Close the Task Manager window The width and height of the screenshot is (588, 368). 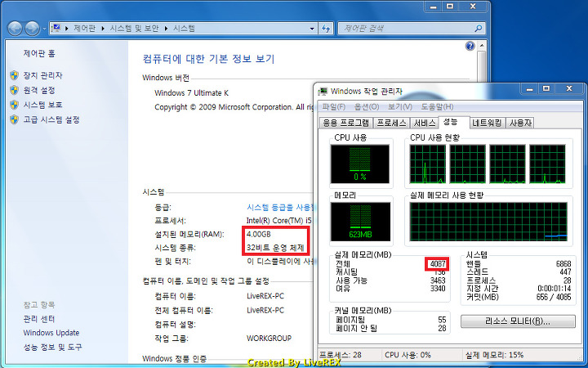[569, 89]
